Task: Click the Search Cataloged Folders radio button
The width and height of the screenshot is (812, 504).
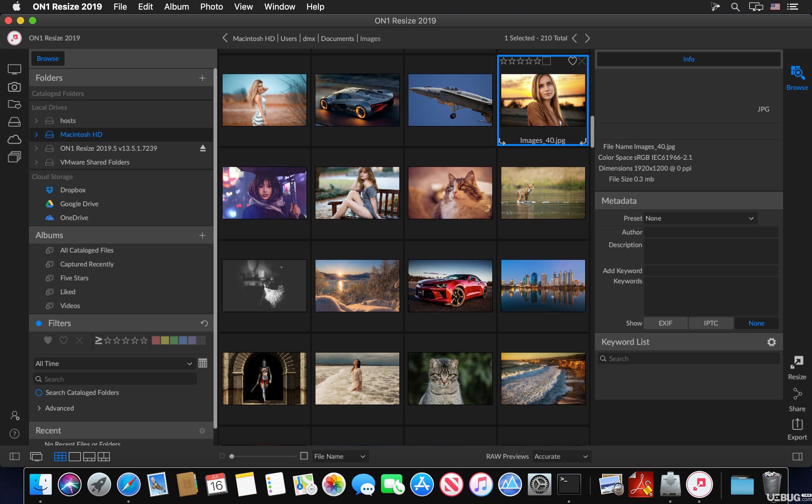Action: coord(39,392)
